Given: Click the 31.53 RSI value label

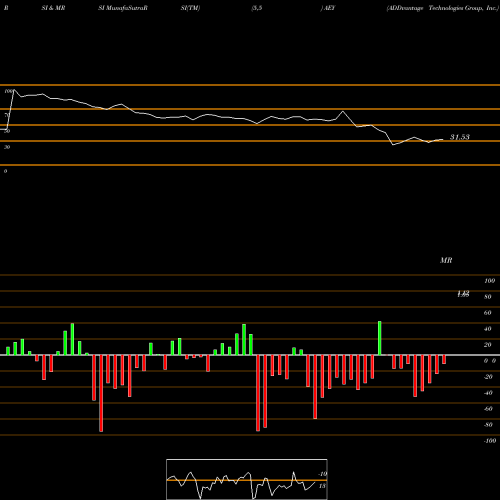Looking at the screenshot, I should (460, 137).
